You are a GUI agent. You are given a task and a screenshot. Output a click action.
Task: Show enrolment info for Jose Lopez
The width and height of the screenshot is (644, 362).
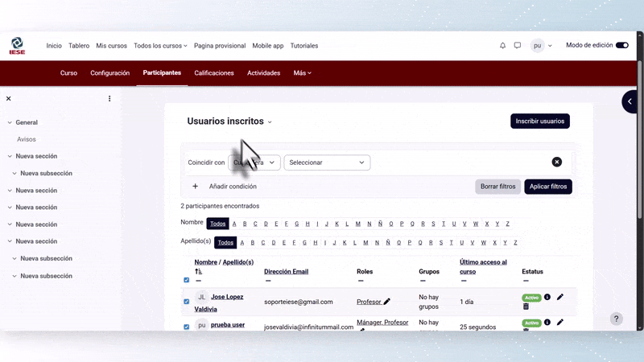point(547,297)
